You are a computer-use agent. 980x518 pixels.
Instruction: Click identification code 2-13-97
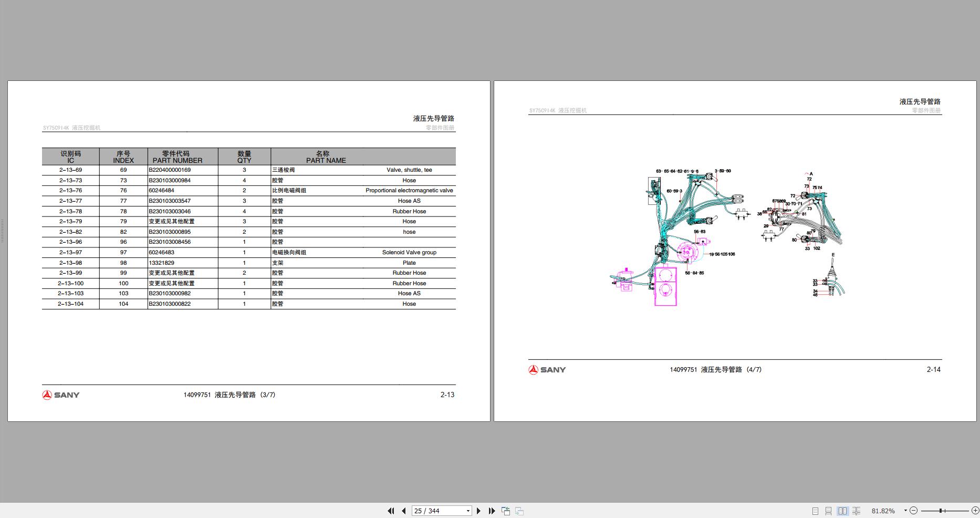[x=70, y=253]
